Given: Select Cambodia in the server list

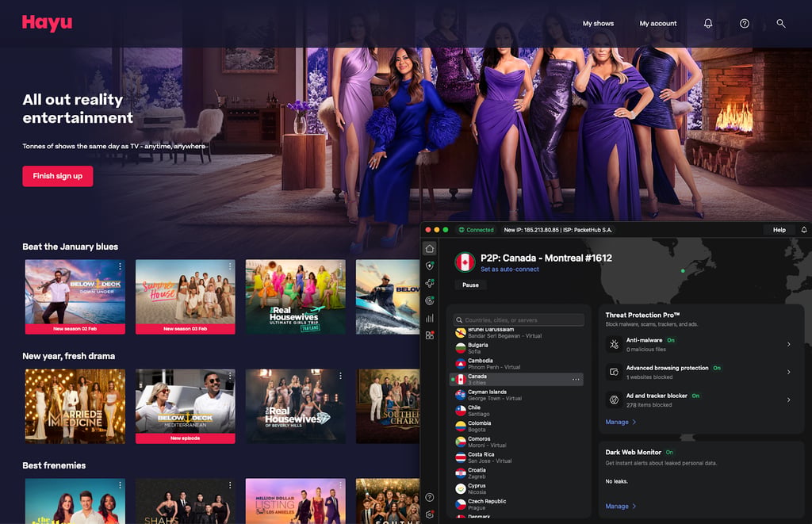Looking at the screenshot, I should [x=517, y=364].
